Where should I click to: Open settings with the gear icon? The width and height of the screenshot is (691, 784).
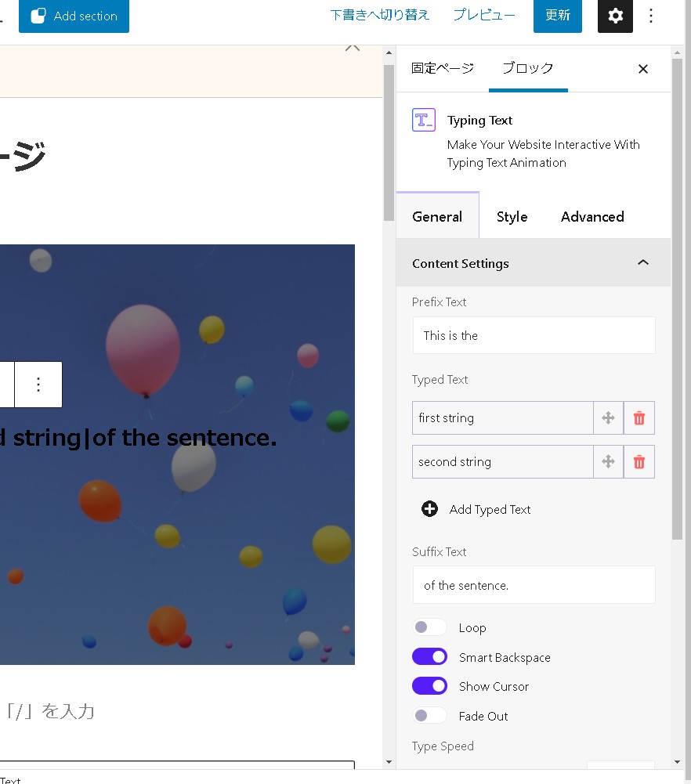615,16
